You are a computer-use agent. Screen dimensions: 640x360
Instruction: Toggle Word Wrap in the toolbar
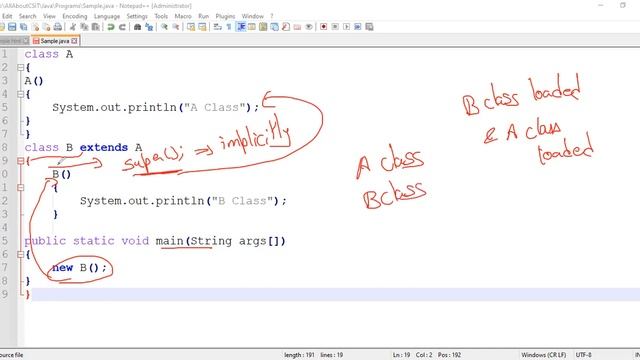tap(218, 27)
